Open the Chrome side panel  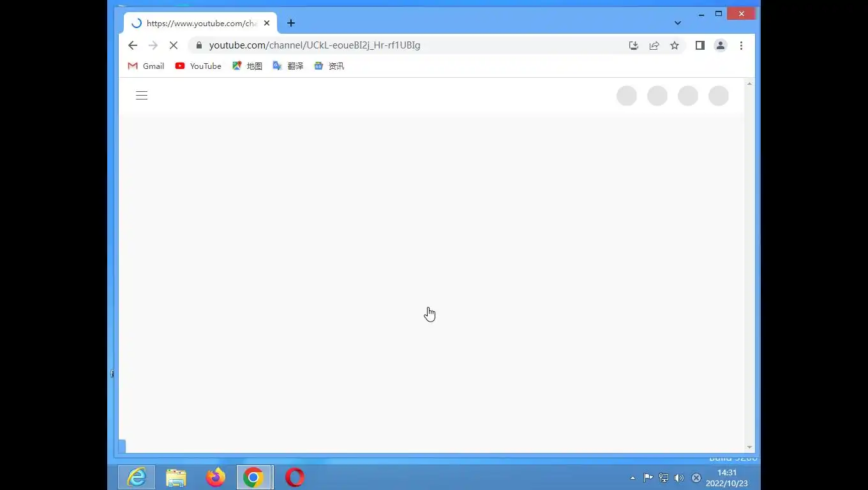[700, 45]
